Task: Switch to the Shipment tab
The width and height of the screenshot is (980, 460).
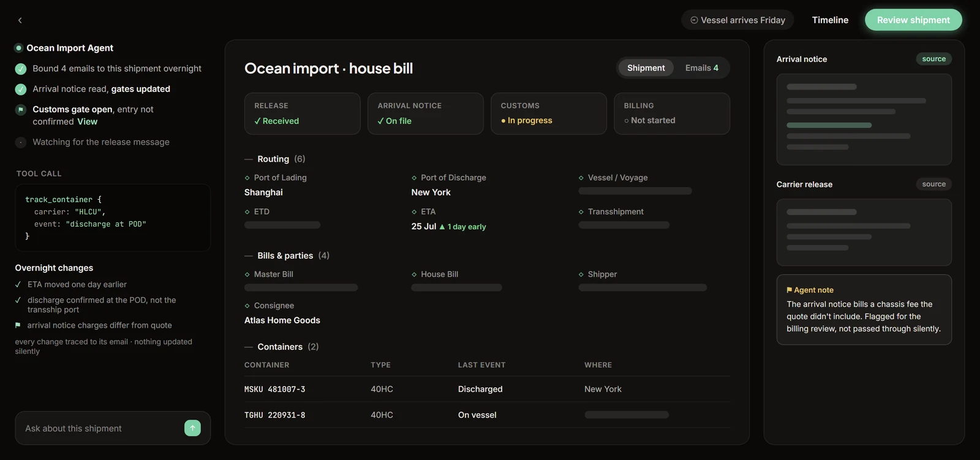Action: [646, 68]
